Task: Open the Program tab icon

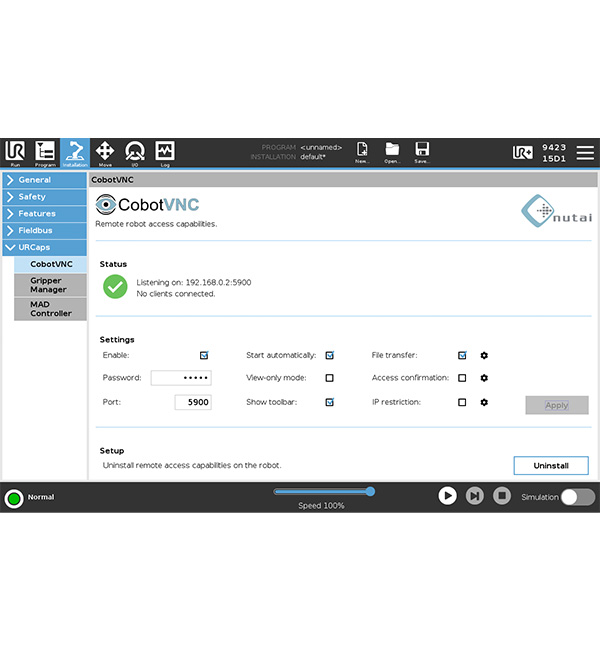Action: pos(45,153)
